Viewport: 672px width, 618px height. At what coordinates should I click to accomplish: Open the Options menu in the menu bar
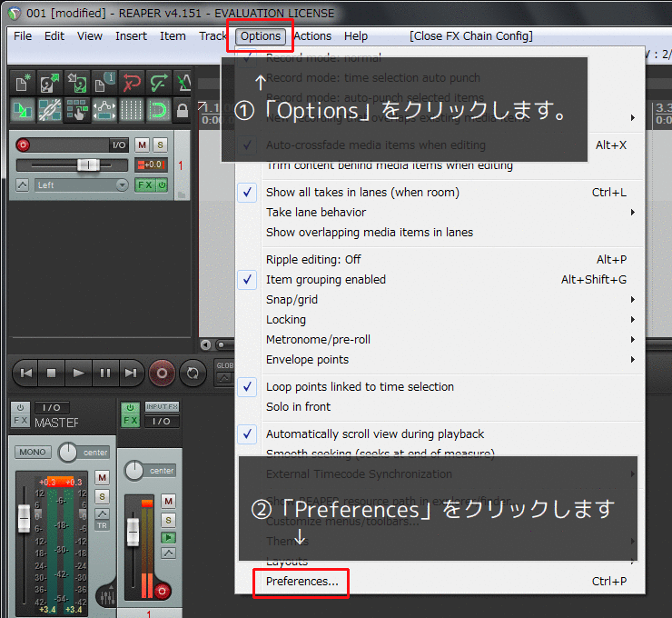261,36
